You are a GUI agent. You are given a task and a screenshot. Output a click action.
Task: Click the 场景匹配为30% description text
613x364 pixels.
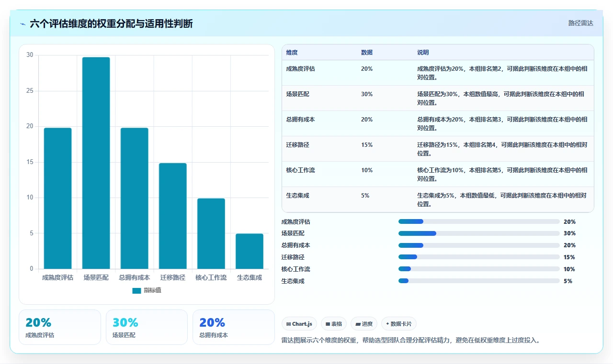(501, 99)
